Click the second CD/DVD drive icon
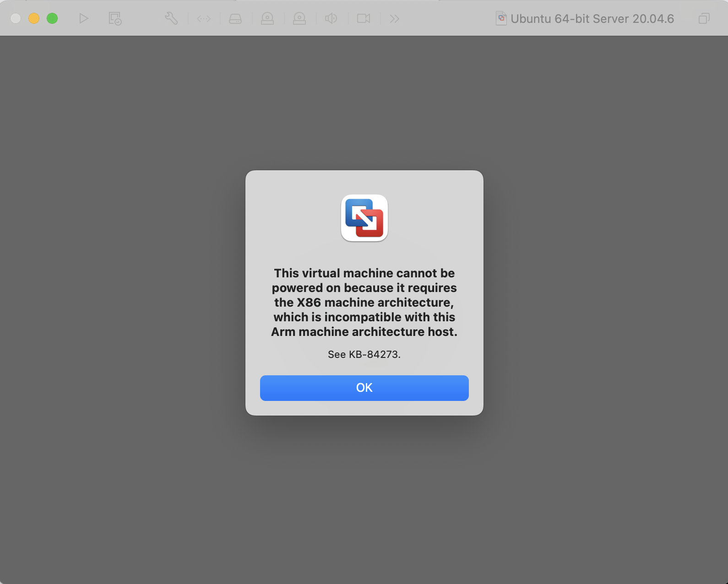 coord(299,18)
